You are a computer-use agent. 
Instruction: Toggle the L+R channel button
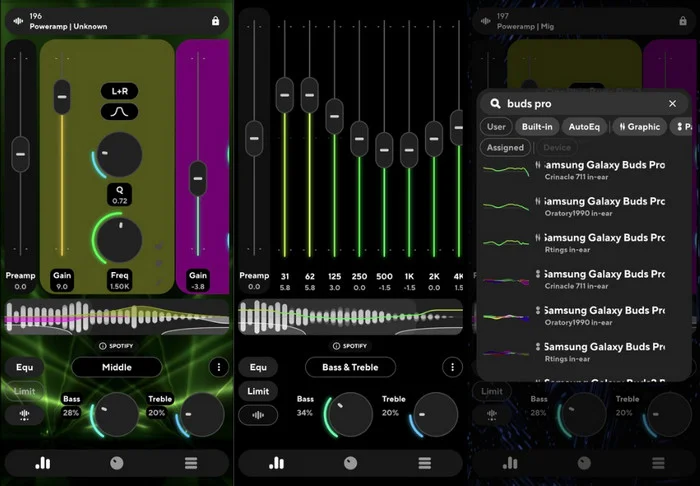119,91
